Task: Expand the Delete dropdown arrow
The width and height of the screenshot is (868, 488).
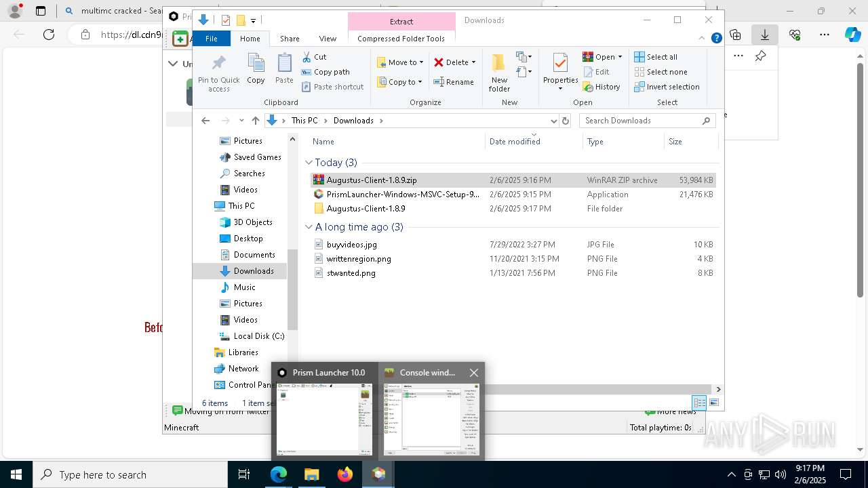Action: point(473,62)
